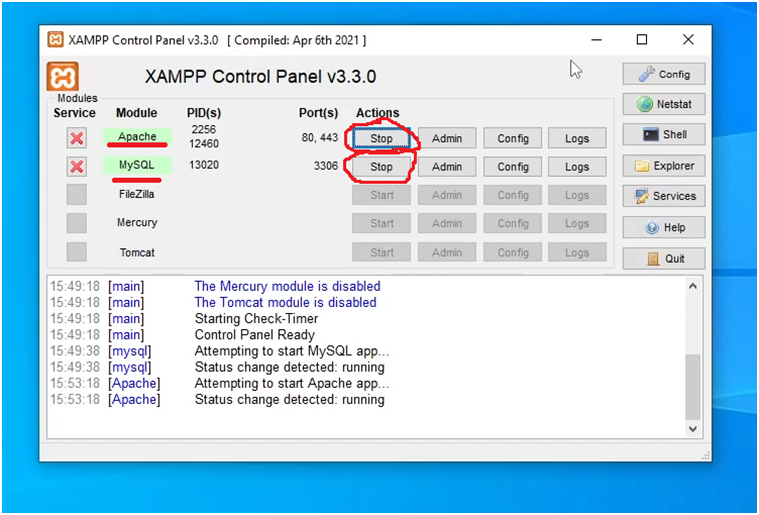Viewport: 759px width, 515px height.
Task: Click the Mercury Start button
Action: tap(381, 223)
